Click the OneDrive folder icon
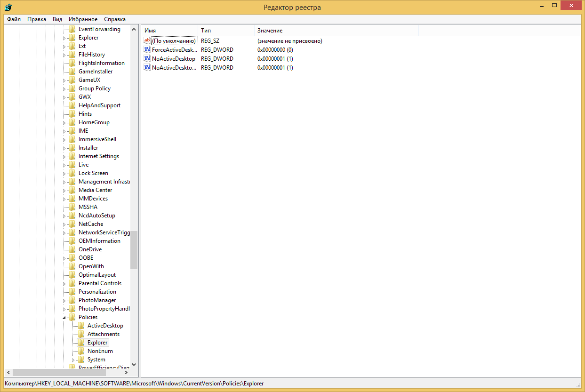585x392 pixels. [72, 249]
